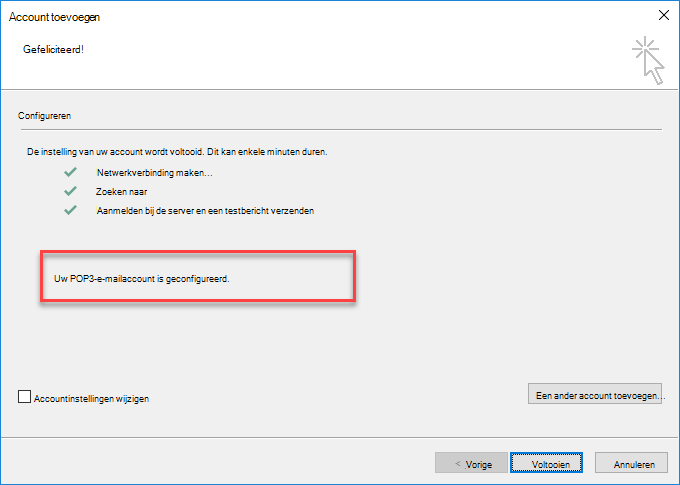
Task: Click 'Uw POP3-e-mailaccount is geconfigureerd.' message
Action: pos(141,279)
